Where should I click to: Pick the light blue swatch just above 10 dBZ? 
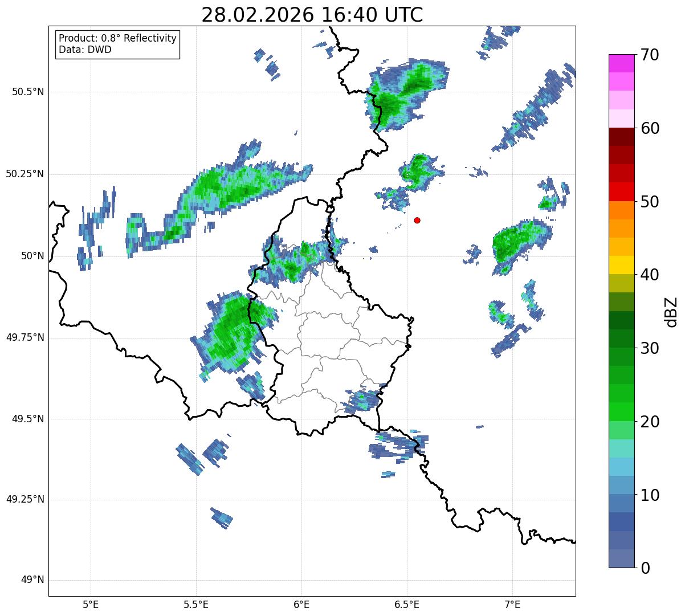coord(622,485)
